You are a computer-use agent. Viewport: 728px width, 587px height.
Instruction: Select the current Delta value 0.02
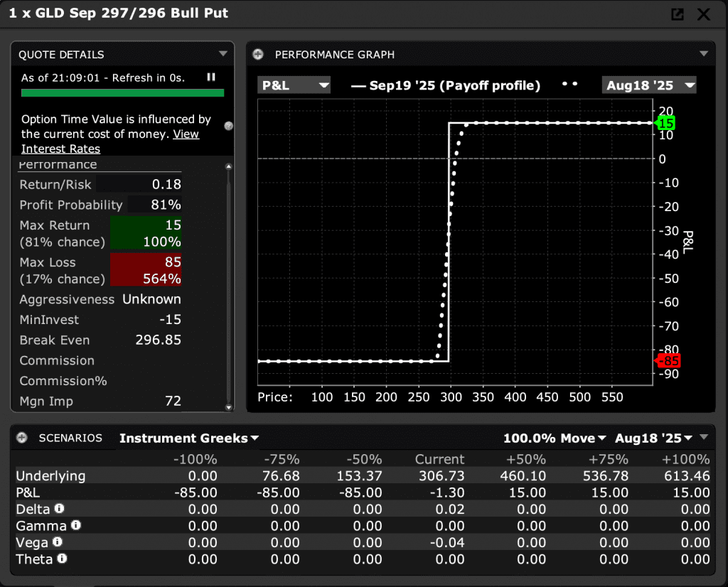pyautogui.click(x=450, y=509)
